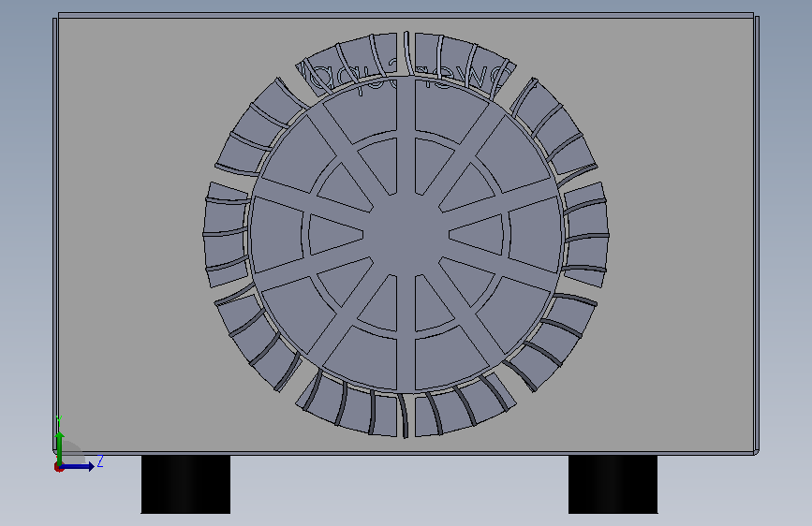This screenshot has width=812, height=526.
Task: Select the right black support foot
Action: pyautogui.click(x=613, y=485)
